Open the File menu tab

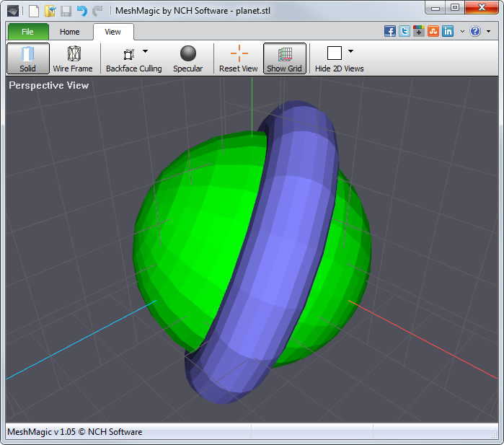(28, 32)
